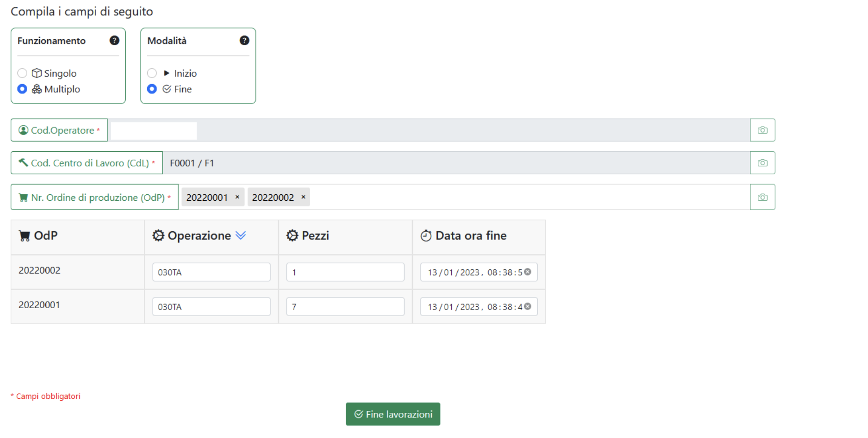Click the F0001 / F1 work center field
This screenshot has width=868, height=438.
(456, 163)
